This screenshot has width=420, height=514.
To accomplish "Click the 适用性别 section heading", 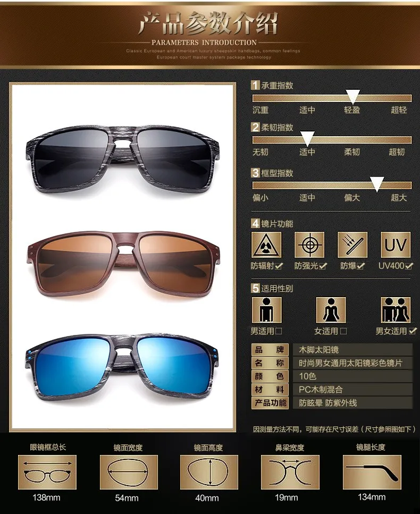I will tap(277, 289).
